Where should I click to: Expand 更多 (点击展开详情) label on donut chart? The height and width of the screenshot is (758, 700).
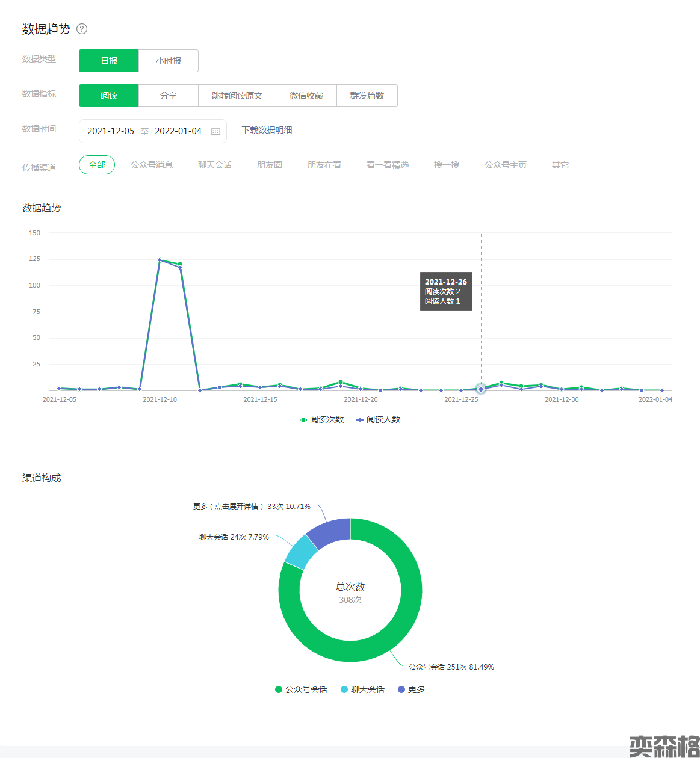pos(252,507)
